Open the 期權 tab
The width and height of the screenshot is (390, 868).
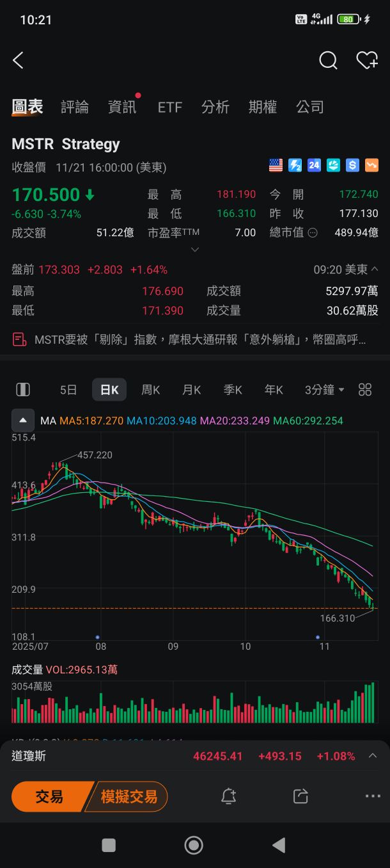coord(263,107)
